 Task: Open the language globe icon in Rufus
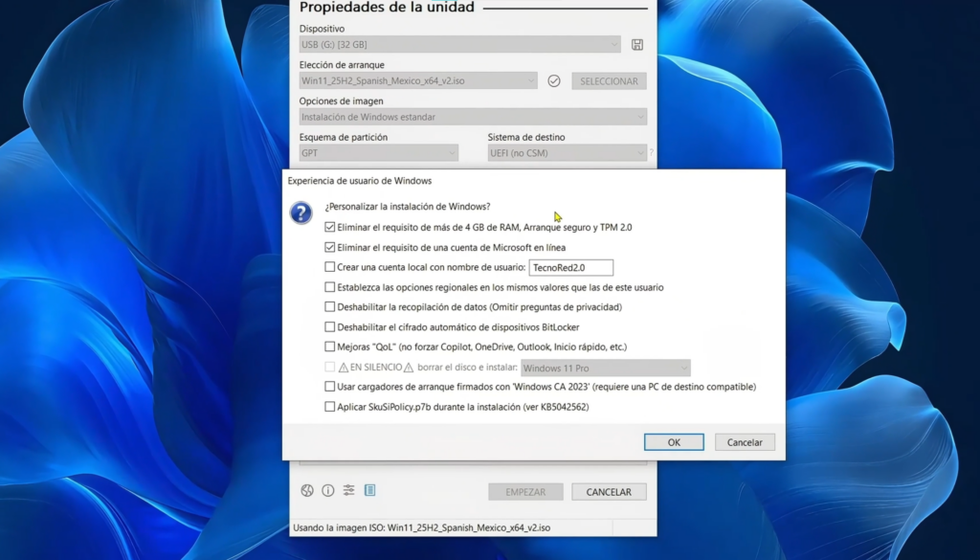click(x=307, y=491)
